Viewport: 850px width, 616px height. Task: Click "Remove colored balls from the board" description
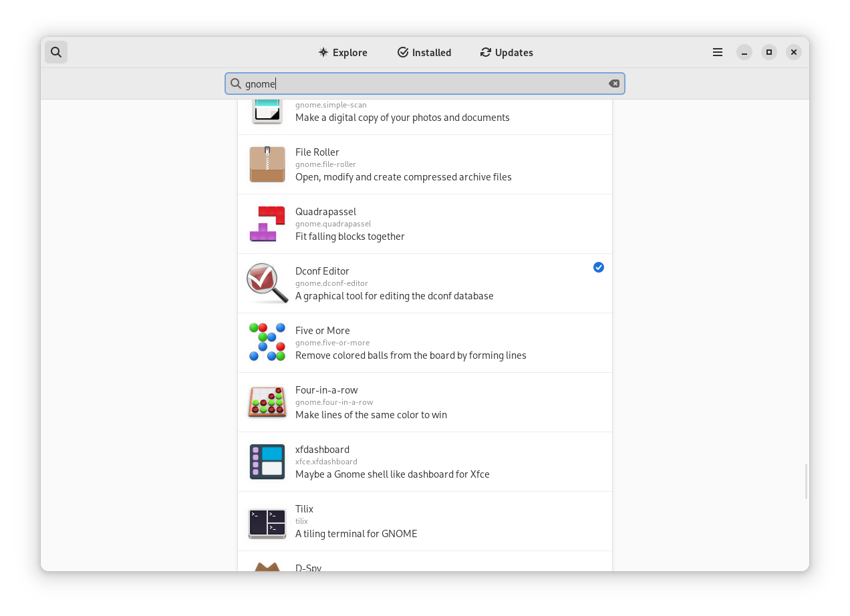(411, 355)
